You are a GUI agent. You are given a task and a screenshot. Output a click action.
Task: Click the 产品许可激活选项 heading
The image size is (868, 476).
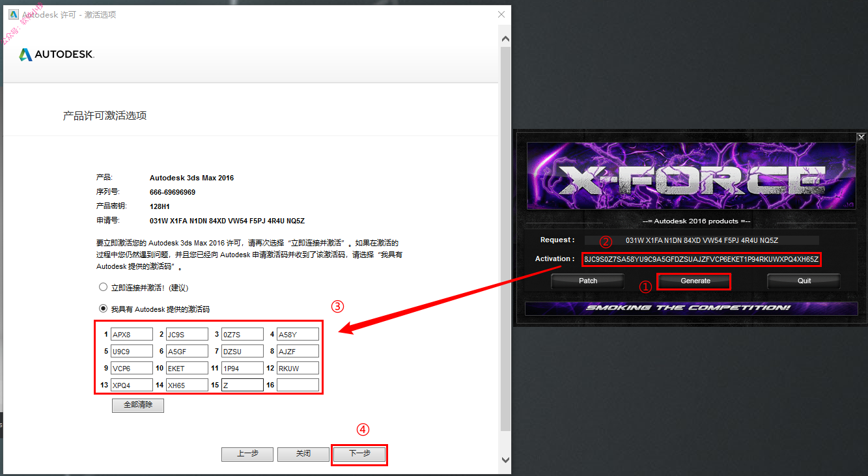click(105, 116)
